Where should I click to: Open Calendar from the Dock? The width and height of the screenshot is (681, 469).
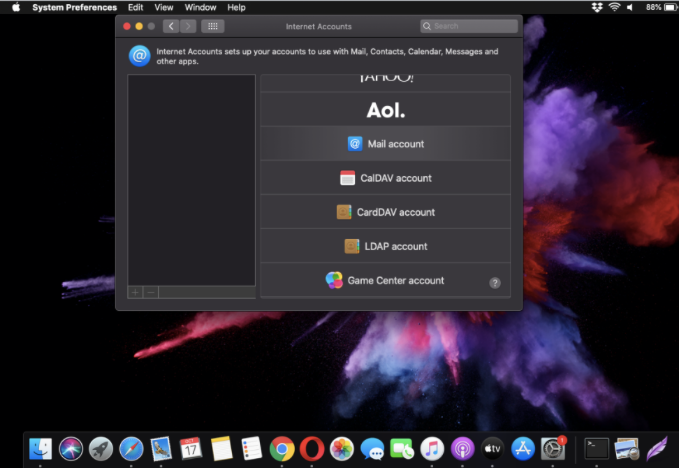(x=191, y=449)
